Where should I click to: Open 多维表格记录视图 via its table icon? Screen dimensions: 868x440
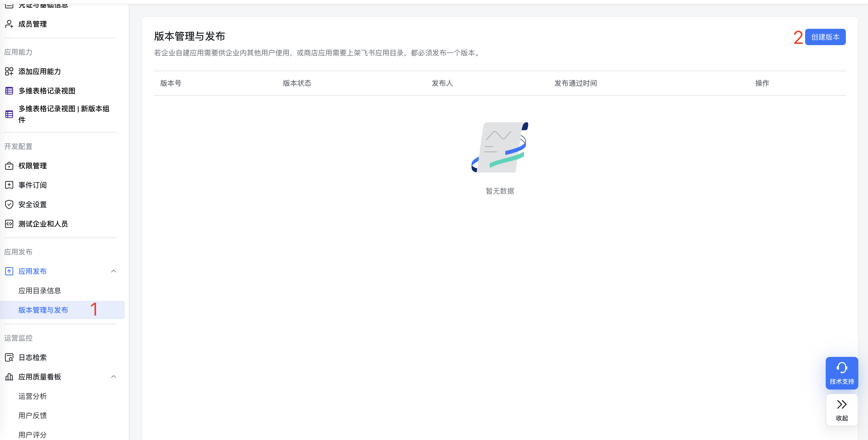(9, 90)
